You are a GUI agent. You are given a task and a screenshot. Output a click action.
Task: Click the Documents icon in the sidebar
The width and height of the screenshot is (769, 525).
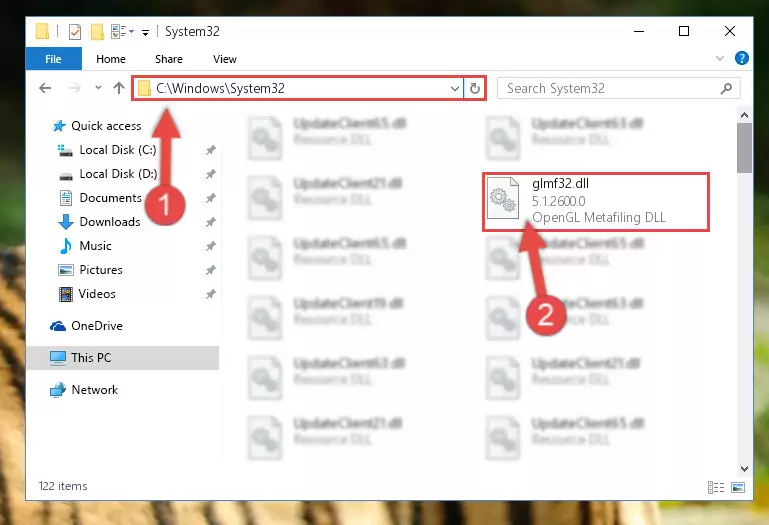pyautogui.click(x=66, y=198)
